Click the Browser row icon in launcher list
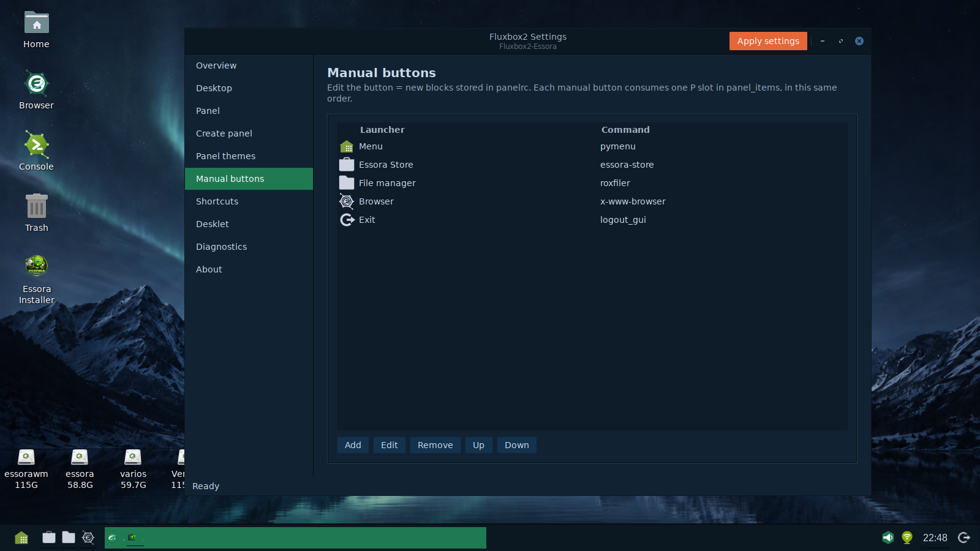This screenshot has width=980, height=551. tap(347, 201)
